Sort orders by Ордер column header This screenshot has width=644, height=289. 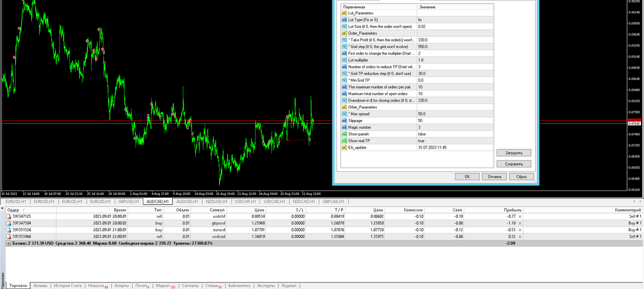click(31, 210)
